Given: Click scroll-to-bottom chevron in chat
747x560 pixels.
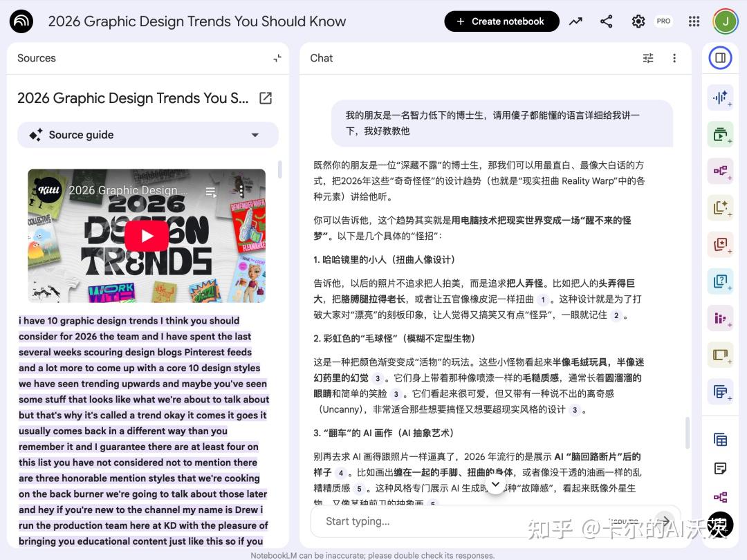Looking at the screenshot, I should [x=495, y=484].
